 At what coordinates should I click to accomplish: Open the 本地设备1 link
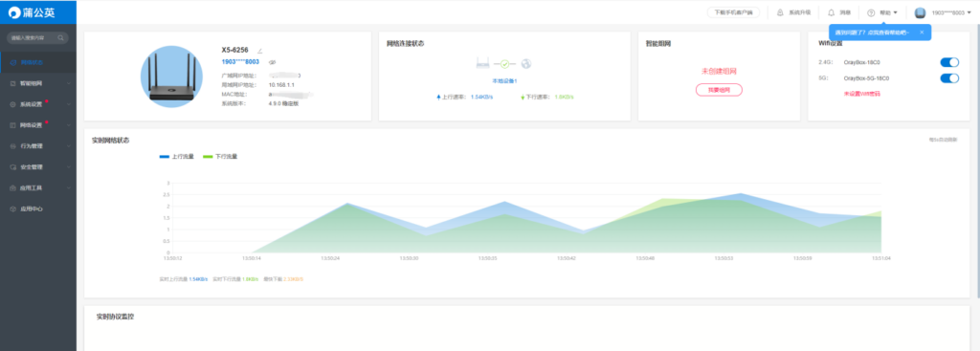click(505, 81)
